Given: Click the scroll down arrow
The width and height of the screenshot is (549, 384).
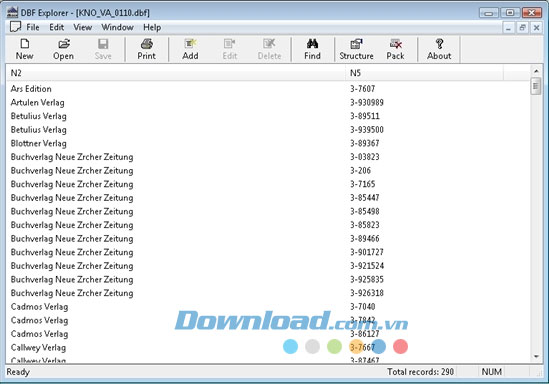Looking at the screenshot, I should (536, 356).
